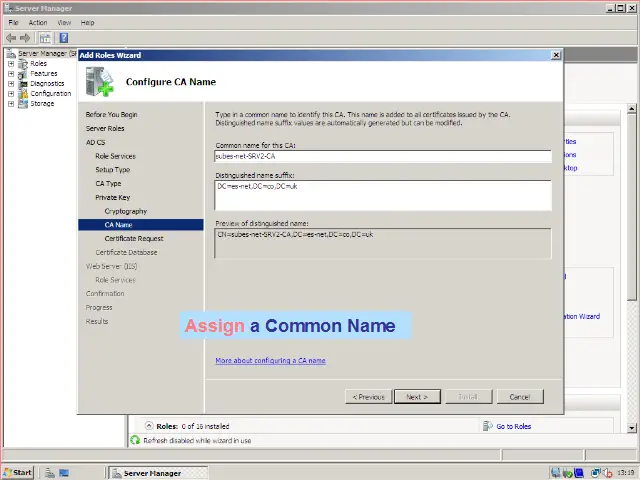Expand the Features tree node
640x480 pixels.
(11, 74)
